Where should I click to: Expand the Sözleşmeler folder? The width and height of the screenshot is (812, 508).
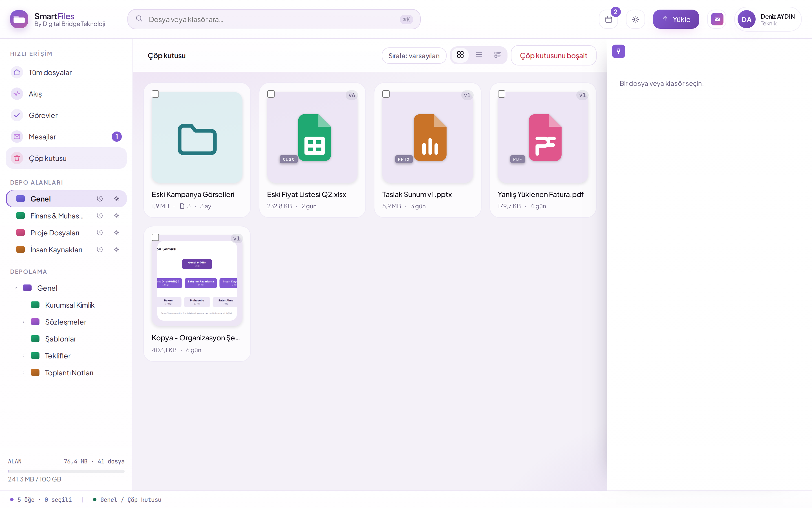[x=23, y=322]
